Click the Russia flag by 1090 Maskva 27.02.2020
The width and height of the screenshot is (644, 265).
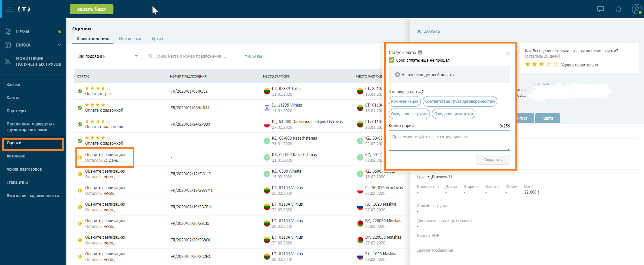tap(360, 207)
